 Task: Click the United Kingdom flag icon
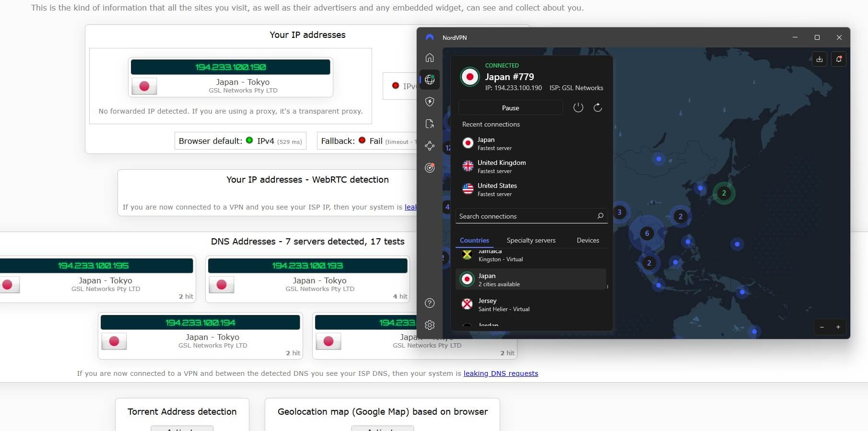(x=468, y=166)
